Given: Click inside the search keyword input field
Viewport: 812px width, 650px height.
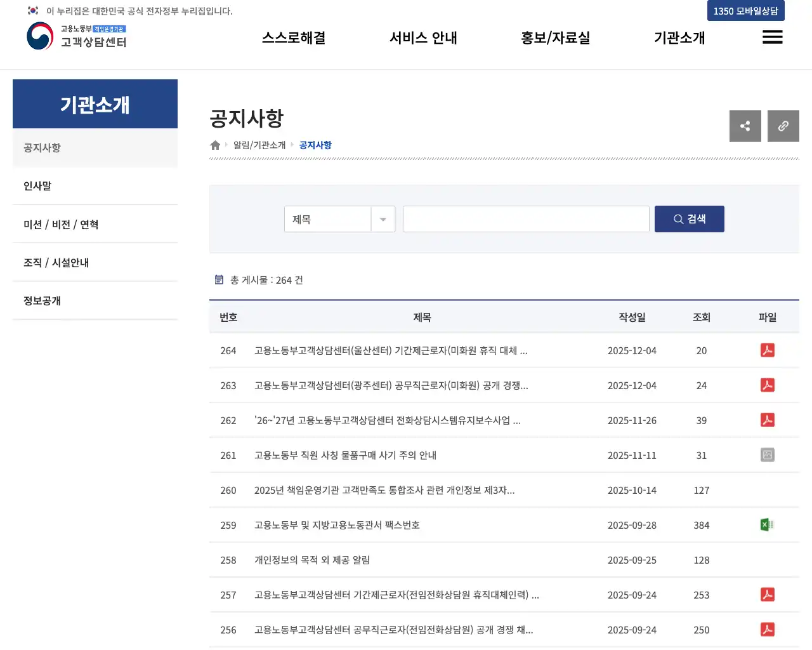Looking at the screenshot, I should click(x=526, y=218).
